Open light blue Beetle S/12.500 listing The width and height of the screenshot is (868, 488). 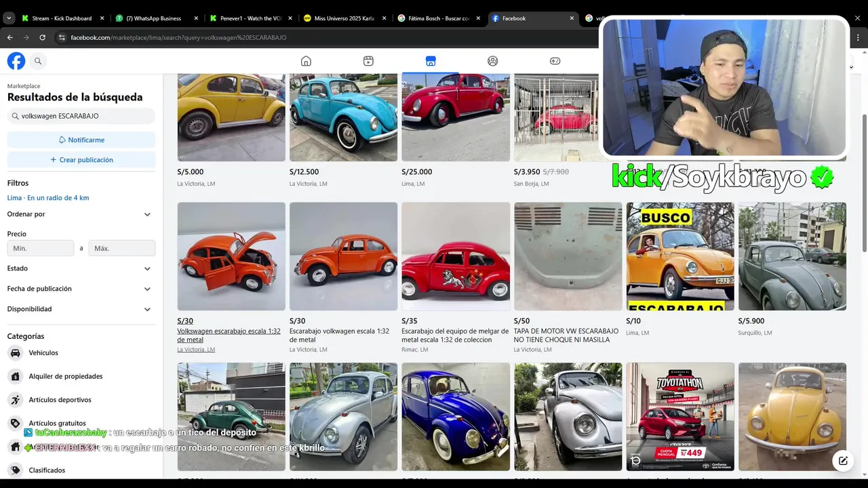click(x=343, y=117)
